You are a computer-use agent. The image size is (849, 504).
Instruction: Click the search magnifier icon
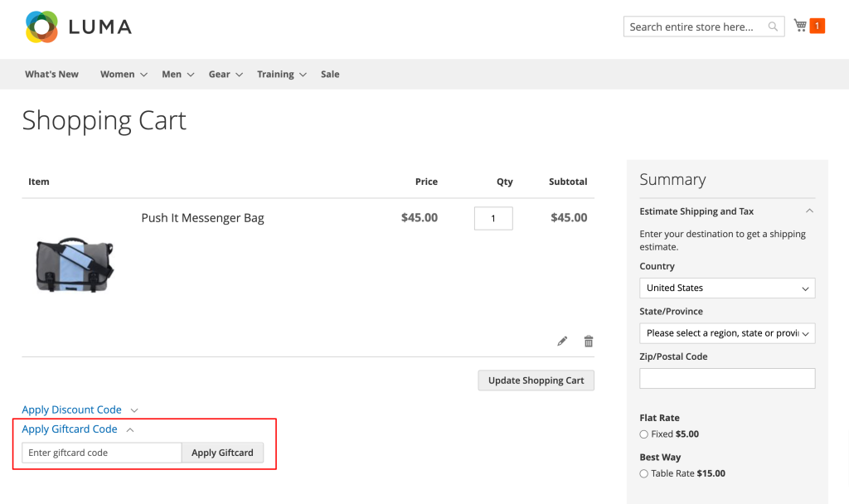(x=773, y=27)
